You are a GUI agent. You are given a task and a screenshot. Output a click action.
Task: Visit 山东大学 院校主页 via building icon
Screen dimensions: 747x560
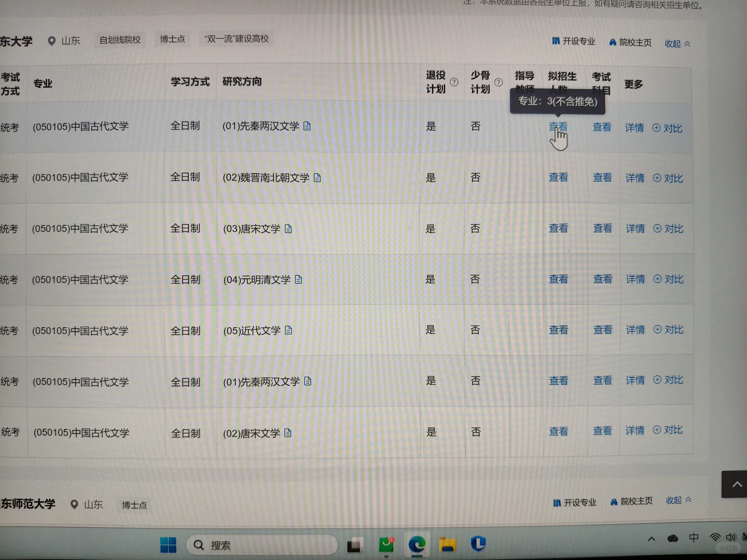pyautogui.click(x=613, y=42)
